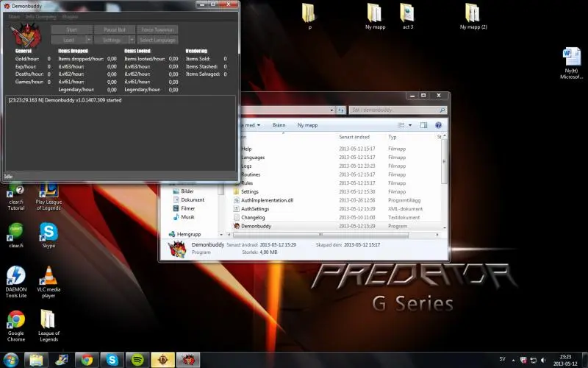Open Explorer help question mark icon

point(438,125)
